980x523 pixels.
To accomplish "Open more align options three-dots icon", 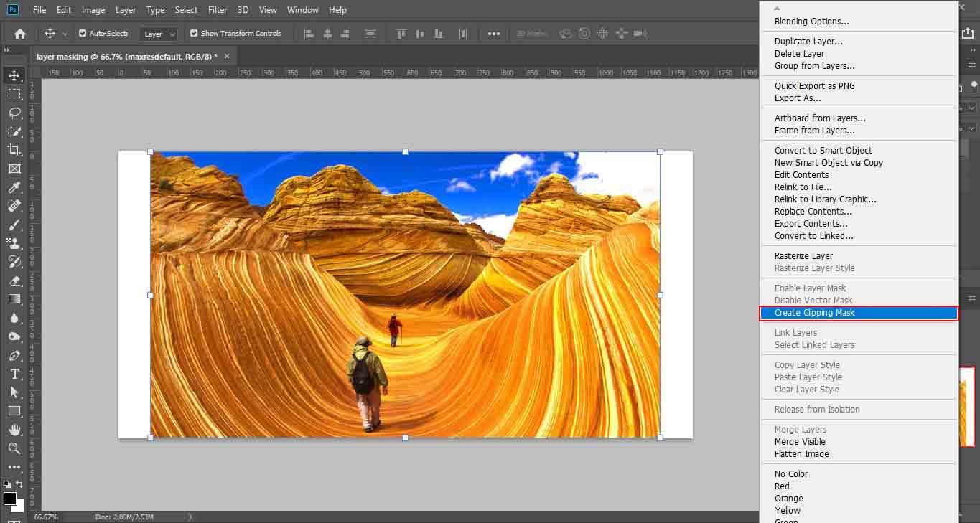I will (494, 34).
